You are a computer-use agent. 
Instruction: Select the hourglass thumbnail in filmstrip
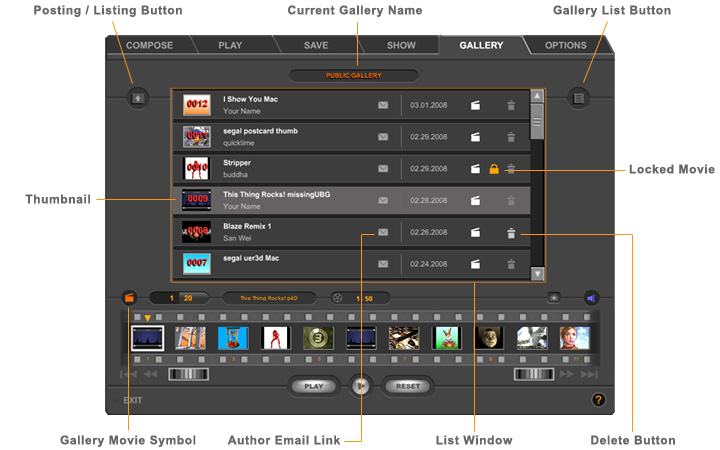(232, 338)
